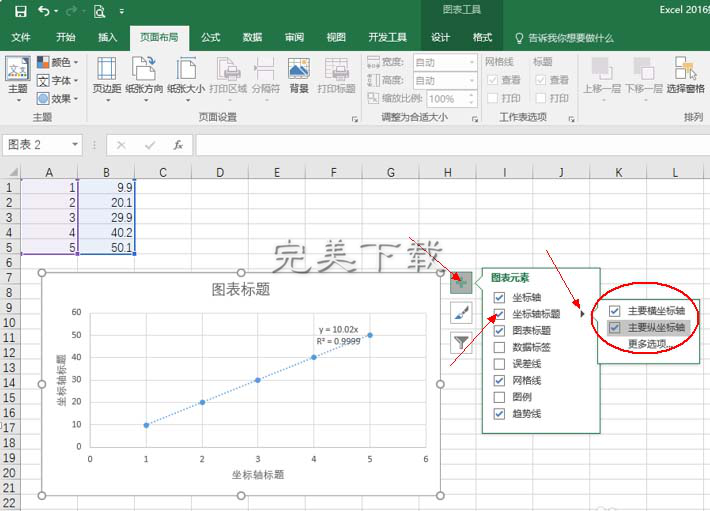Open the 宽度 width dropdown
The image size is (710, 511).
[472, 62]
